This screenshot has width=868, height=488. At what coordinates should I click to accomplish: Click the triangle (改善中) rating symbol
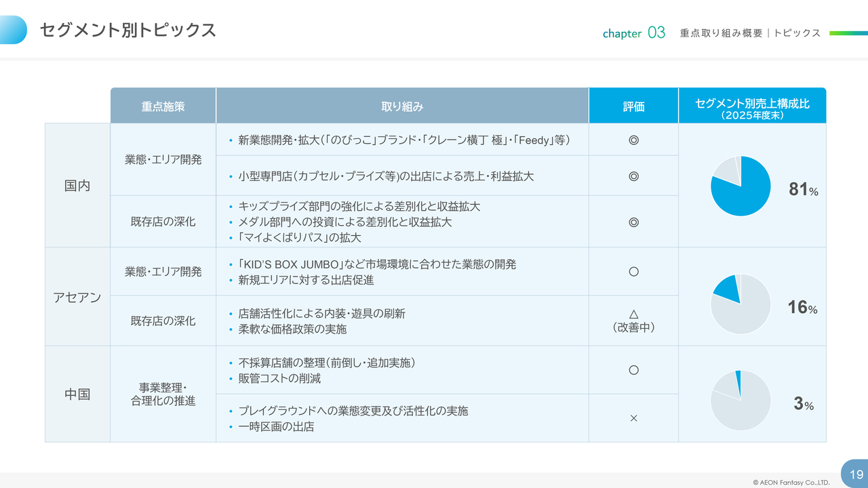pyautogui.click(x=633, y=314)
